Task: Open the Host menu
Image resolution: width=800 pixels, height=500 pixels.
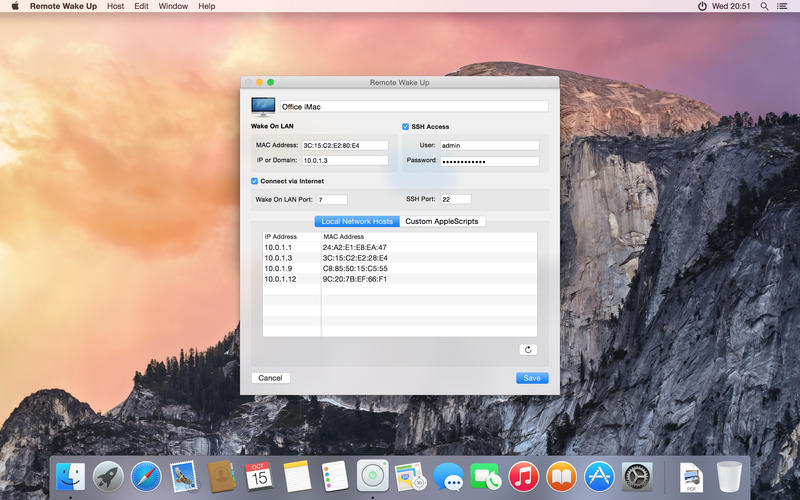Action: pyautogui.click(x=116, y=6)
